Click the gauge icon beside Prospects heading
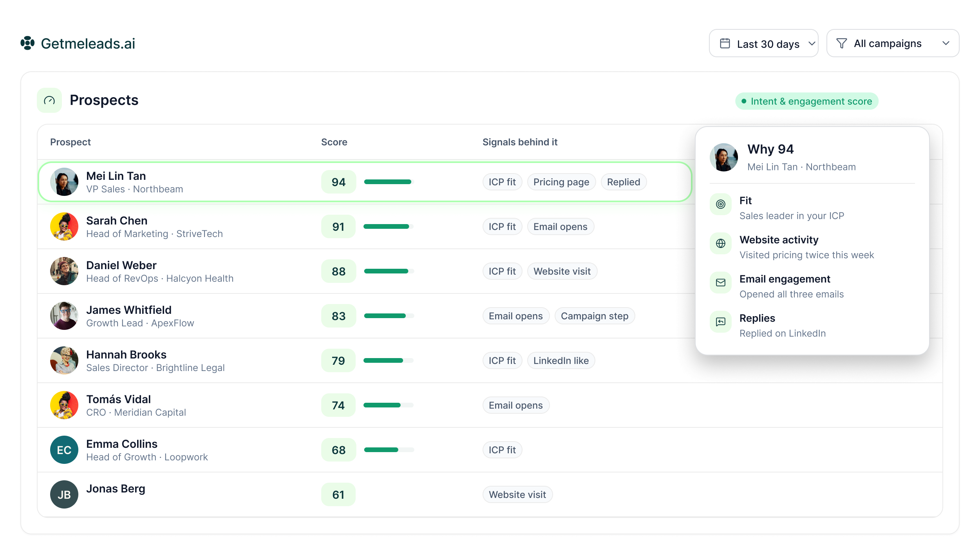This screenshot has width=980, height=543. (x=49, y=100)
